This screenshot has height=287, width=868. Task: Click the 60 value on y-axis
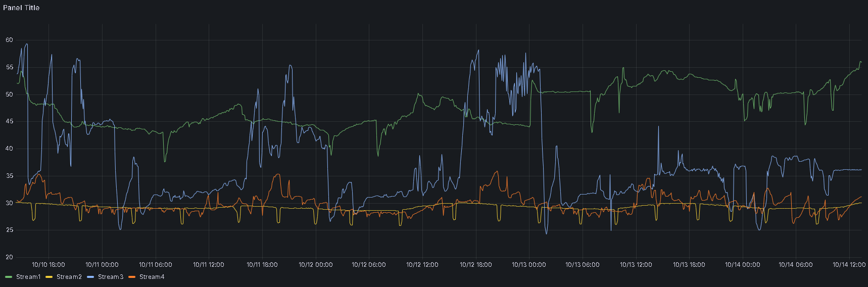[x=9, y=40]
